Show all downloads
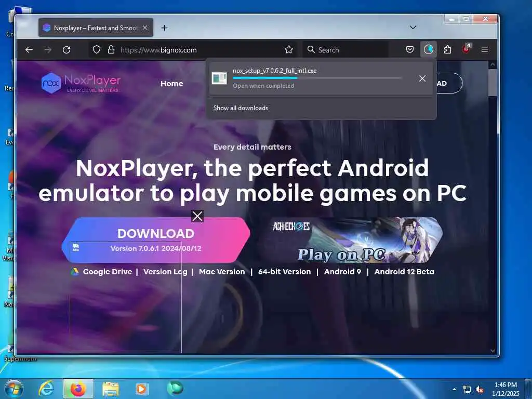The width and height of the screenshot is (532, 399). click(x=241, y=108)
